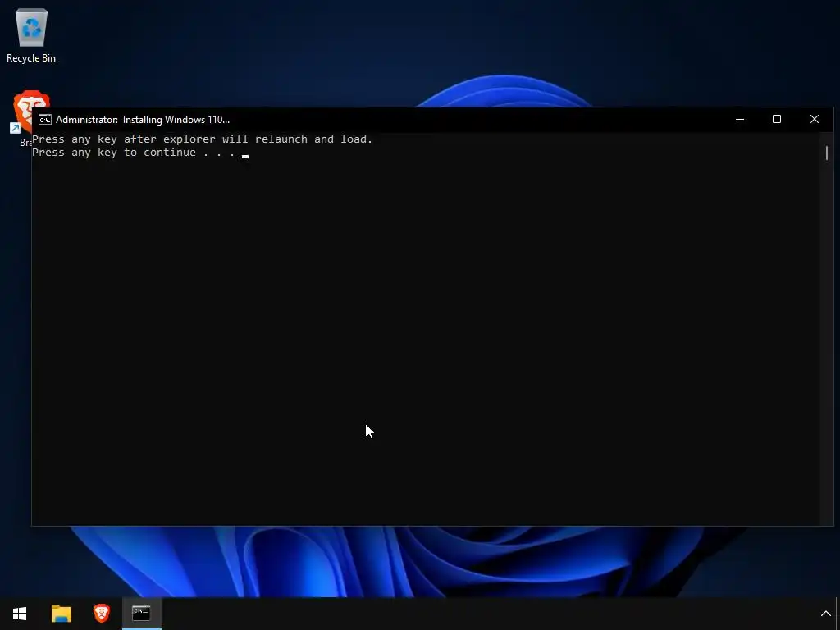
Task: Show hidden icons in system tray
Action: click(x=825, y=614)
